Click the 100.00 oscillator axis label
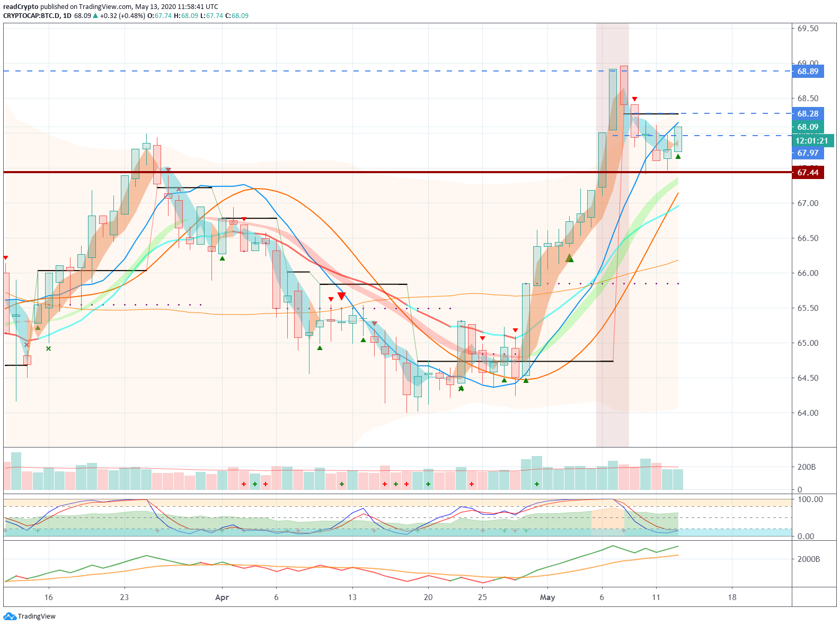 tap(810, 499)
